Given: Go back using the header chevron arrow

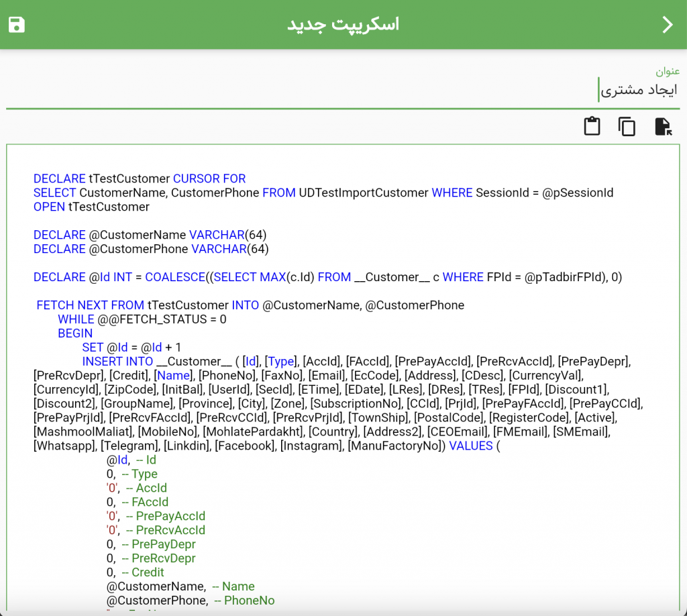Looking at the screenshot, I should tap(668, 25).
